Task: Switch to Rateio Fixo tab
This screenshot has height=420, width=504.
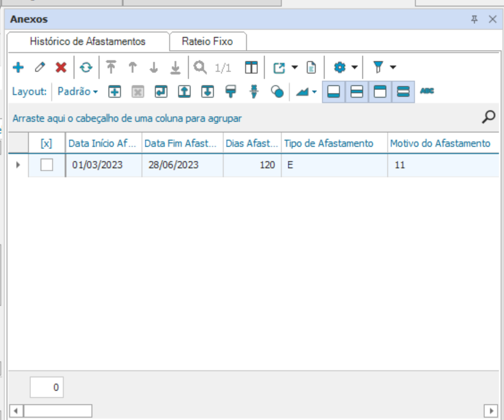Action: pyautogui.click(x=207, y=42)
